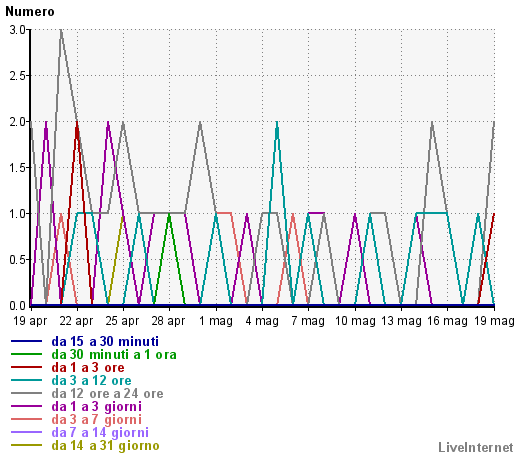The width and height of the screenshot is (520, 457).
Task: Click the green line swatch in the legend
Action: [26, 354]
